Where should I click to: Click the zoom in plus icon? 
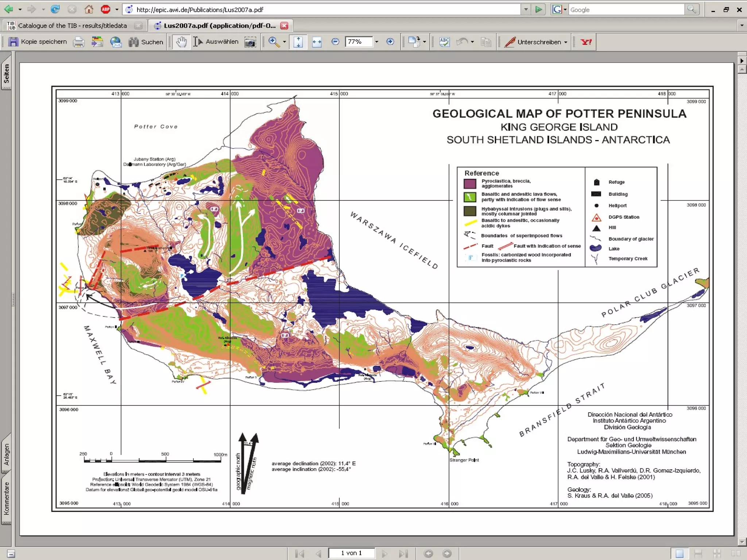click(390, 42)
